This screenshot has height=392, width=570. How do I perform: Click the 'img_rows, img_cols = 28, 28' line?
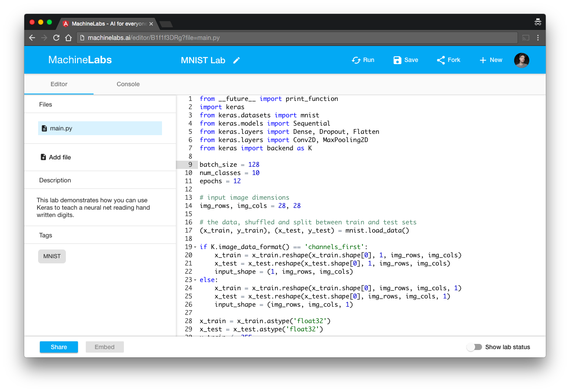[x=250, y=206]
